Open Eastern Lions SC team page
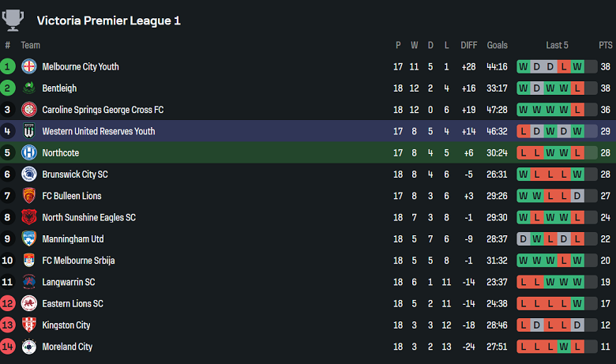Viewport: 616px width, 364px height. (73, 303)
